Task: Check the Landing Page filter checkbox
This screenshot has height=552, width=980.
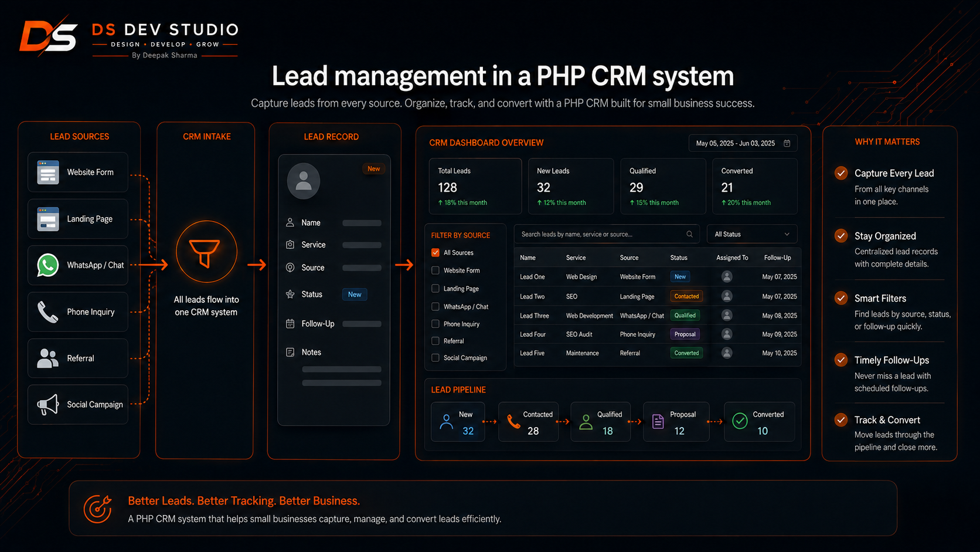Action: point(435,289)
